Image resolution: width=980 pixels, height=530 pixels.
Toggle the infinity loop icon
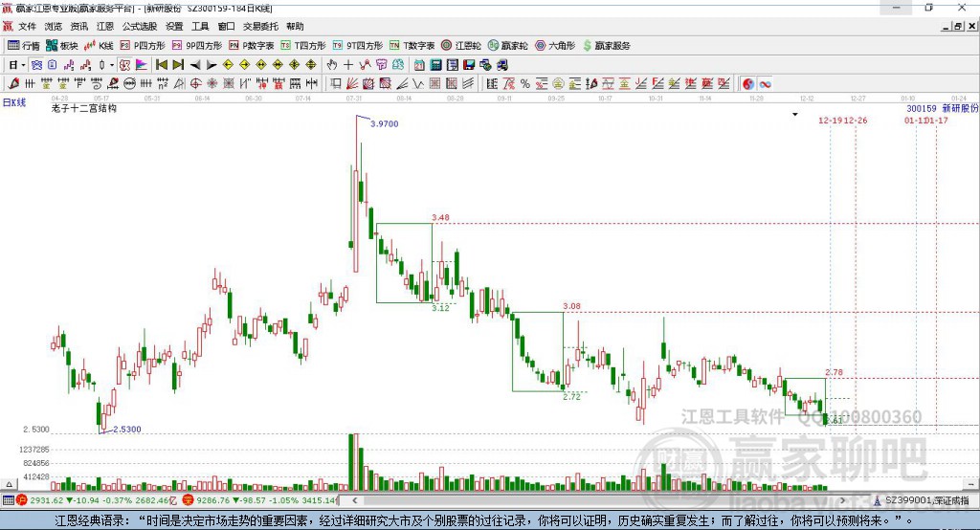[x=765, y=84]
